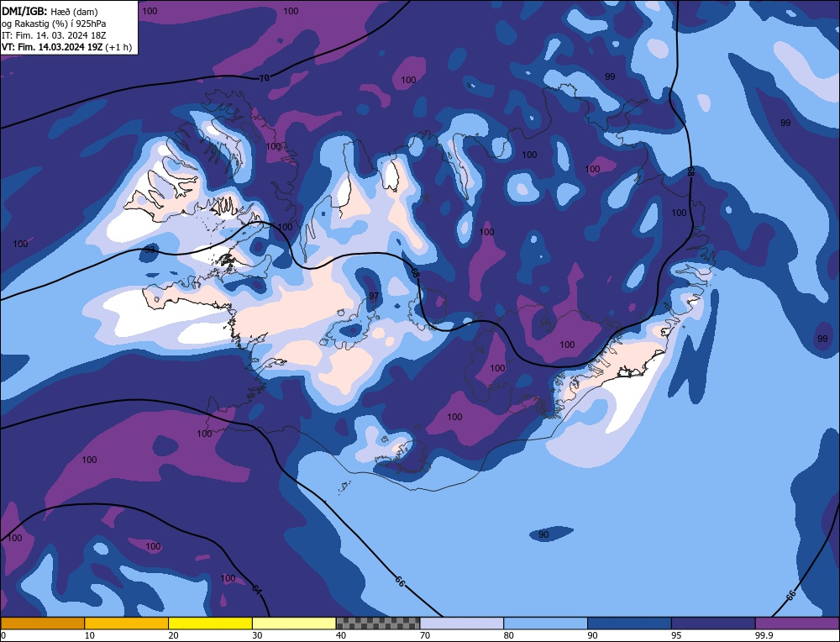The height and width of the screenshot is (642, 840).
Task: Click the '80' legend tick label
Action: click(509, 635)
